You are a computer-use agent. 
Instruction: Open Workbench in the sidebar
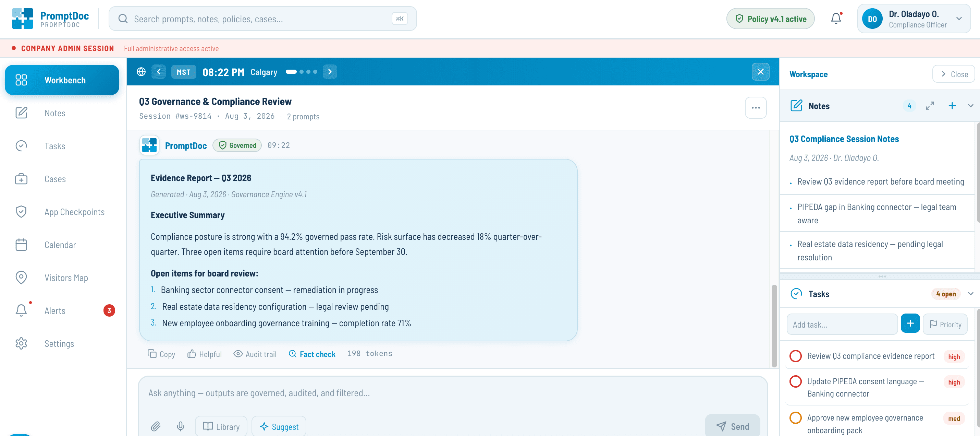tap(62, 80)
